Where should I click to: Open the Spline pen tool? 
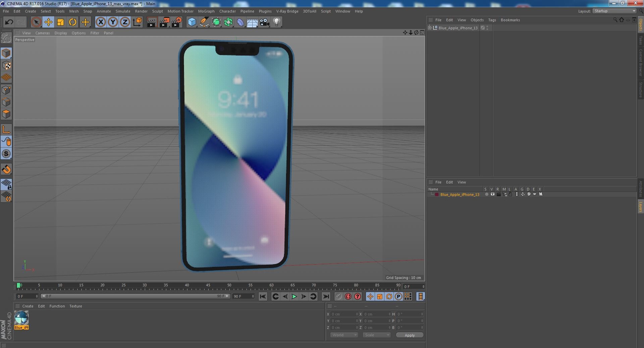pyautogui.click(x=204, y=22)
